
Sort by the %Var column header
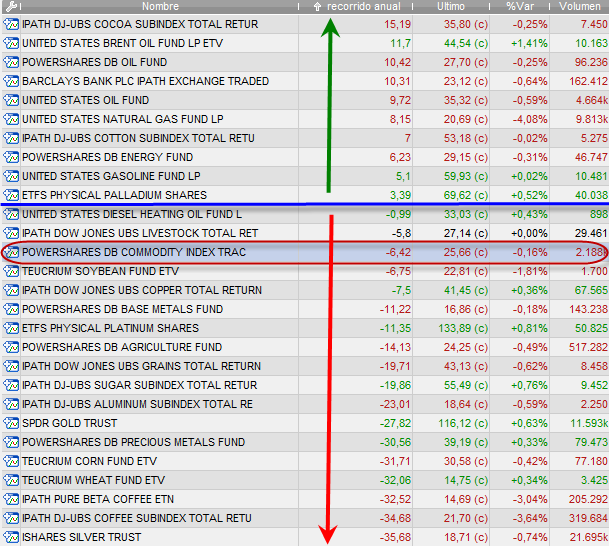pyautogui.click(x=520, y=7)
